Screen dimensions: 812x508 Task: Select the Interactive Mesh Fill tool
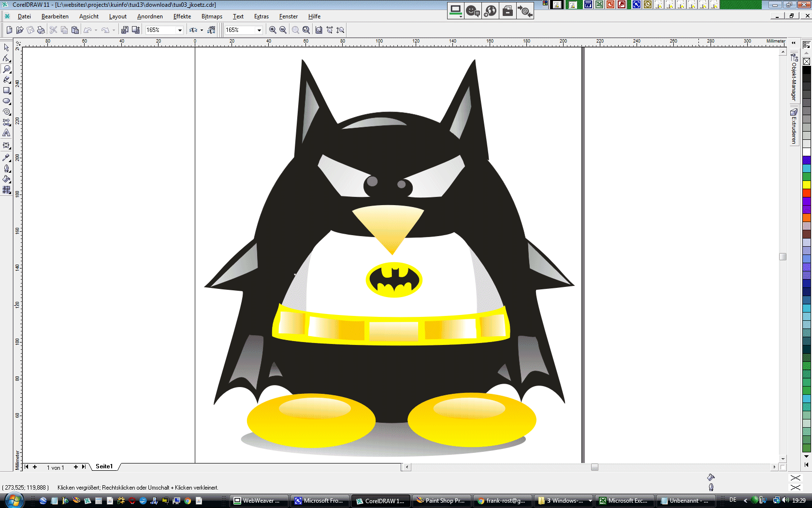pyautogui.click(x=6, y=190)
